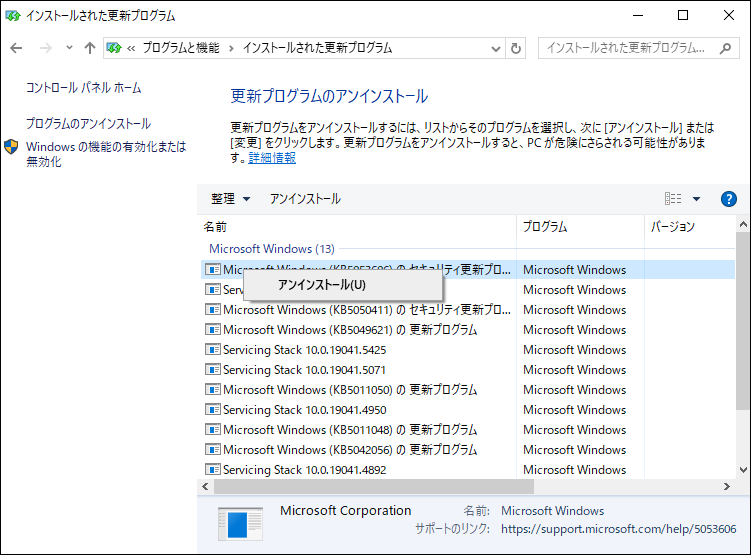
Task: Click the shield icon beside Windows features
Action: point(11,147)
